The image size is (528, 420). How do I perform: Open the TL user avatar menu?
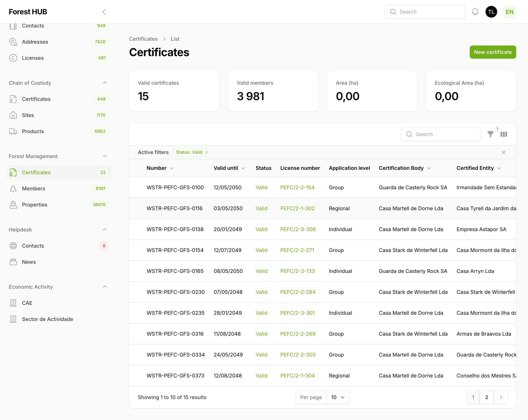pos(491,12)
